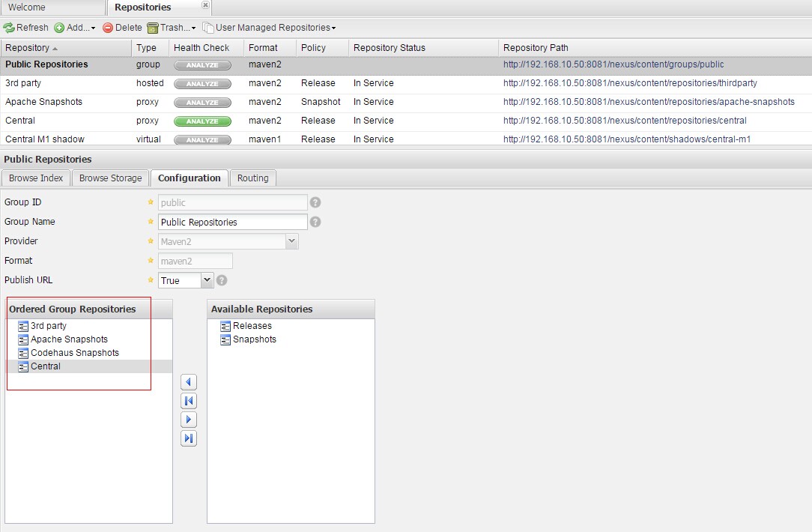Click the Refresh toolbar button
This screenshot has height=532, width=812.
click(26, 28)
